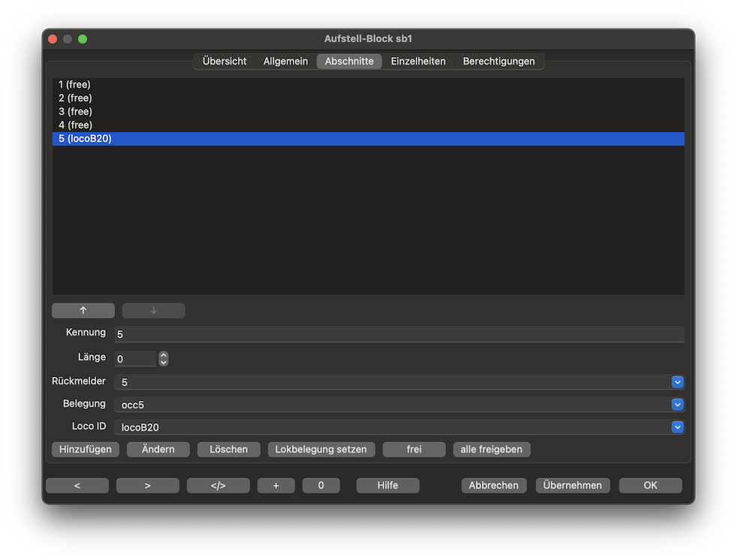Click the next block '>' button
The width and height of the screenshot is (737, 560).
click(148, 486)
